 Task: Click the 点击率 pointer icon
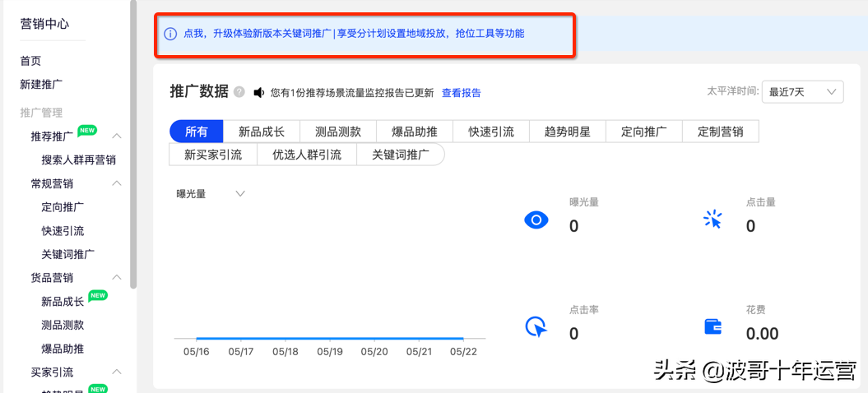(x=536, y=326)
